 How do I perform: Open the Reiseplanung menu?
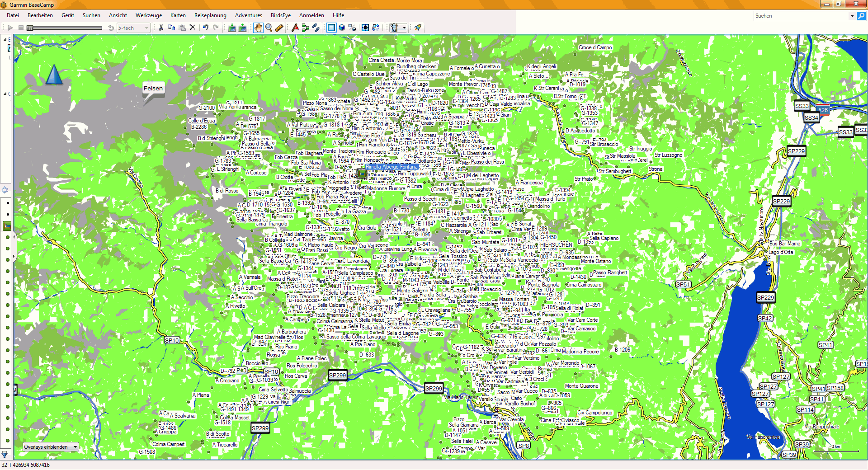click(x=210, y=15)
